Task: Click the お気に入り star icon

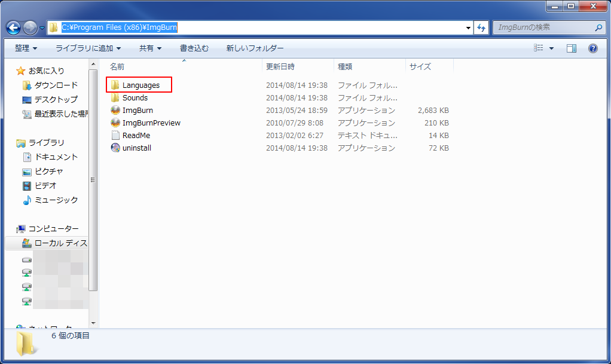Action: pyautogui.click(x=20, y=71)
